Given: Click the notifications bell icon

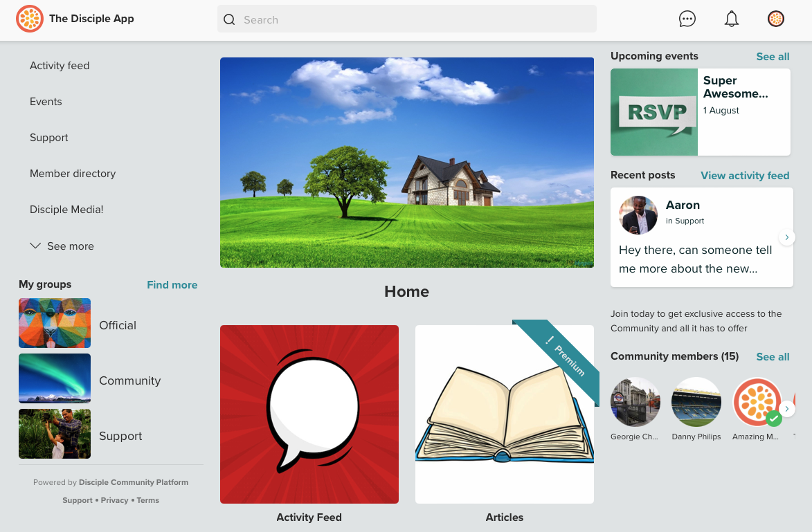Looking at the screenshot, I should click(731, 19).
